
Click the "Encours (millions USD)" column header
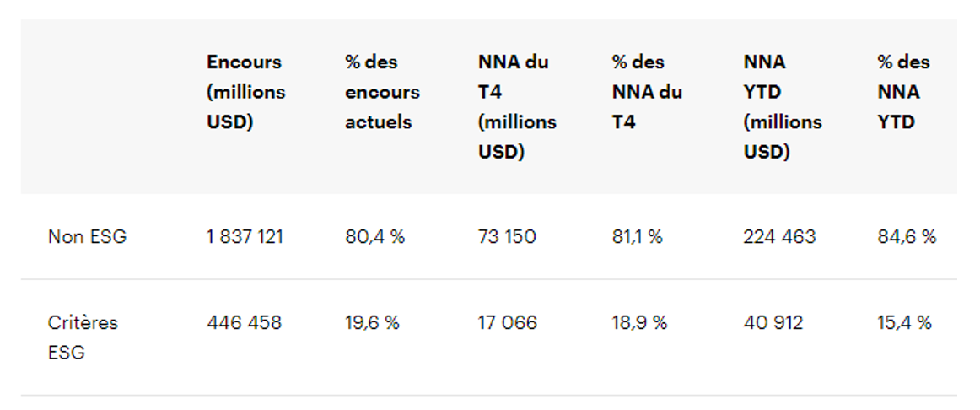tap(246, 92)
